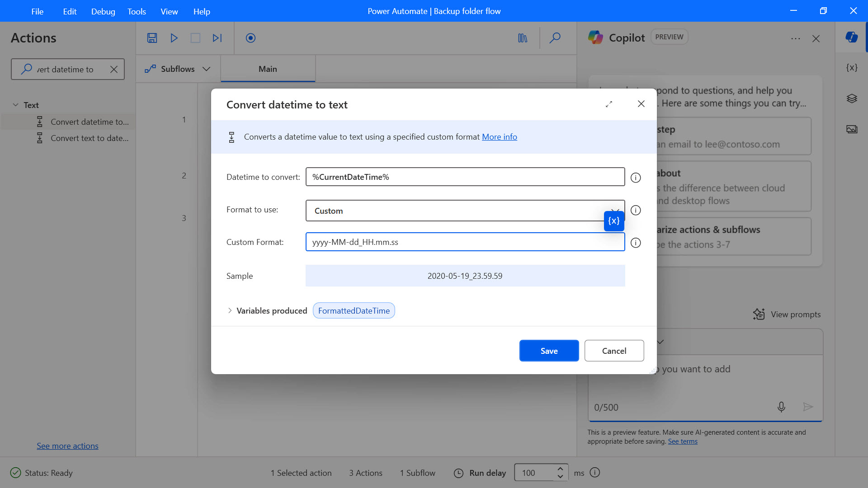Increase Run delay with the up arrow
The width and height of the screenshot is (868, 488).
[560, 469]
